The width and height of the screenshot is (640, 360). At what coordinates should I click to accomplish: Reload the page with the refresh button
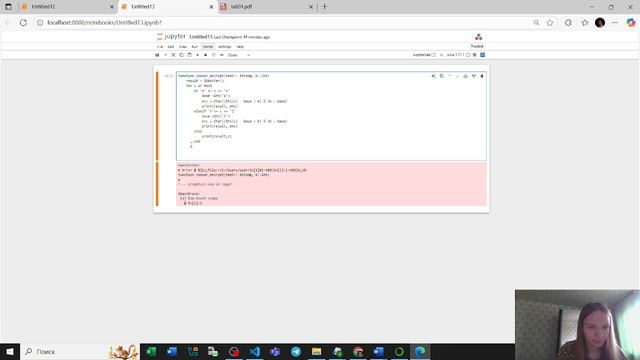pyautogui.click(x=23, y=22)
